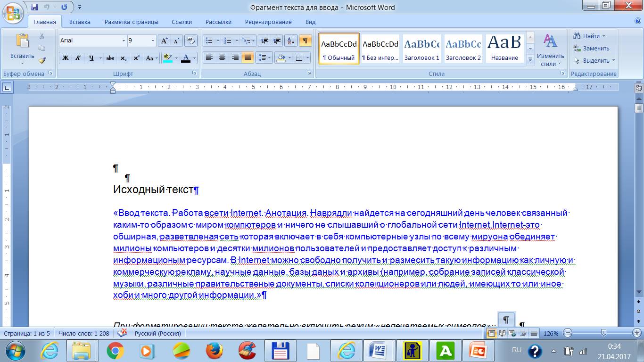
Task: Open Windows Explorer folder in taskbar
Action: pyautogui.click(x=82, y=351)
